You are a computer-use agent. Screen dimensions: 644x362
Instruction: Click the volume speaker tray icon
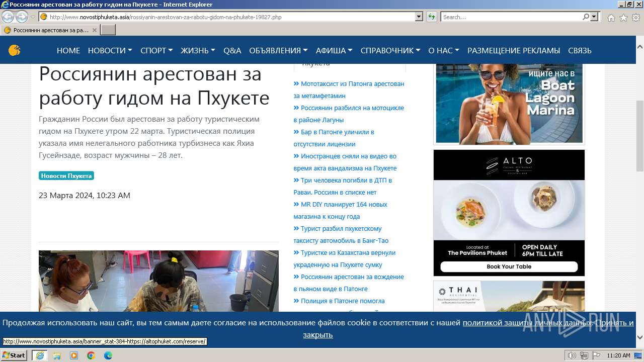(572, 355)
